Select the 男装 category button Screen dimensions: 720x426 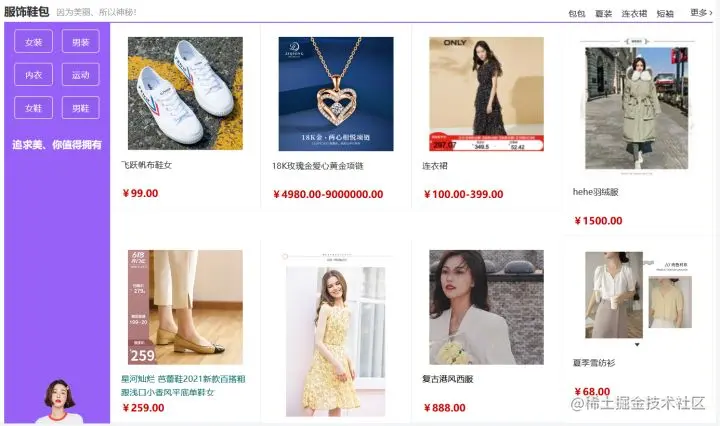point(81,42)
